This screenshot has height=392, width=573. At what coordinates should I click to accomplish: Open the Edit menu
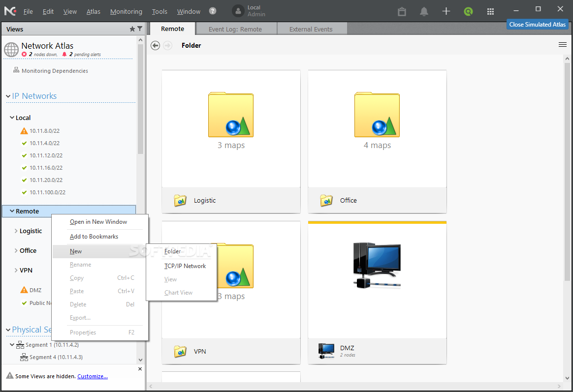point(48,12)
